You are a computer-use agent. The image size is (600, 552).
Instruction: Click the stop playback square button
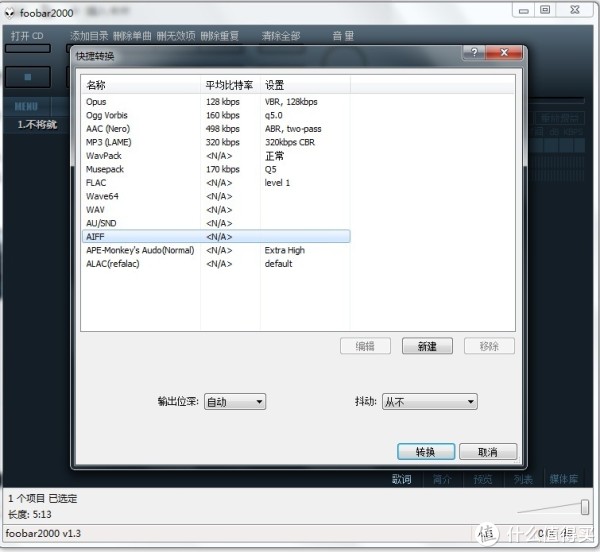28,77
